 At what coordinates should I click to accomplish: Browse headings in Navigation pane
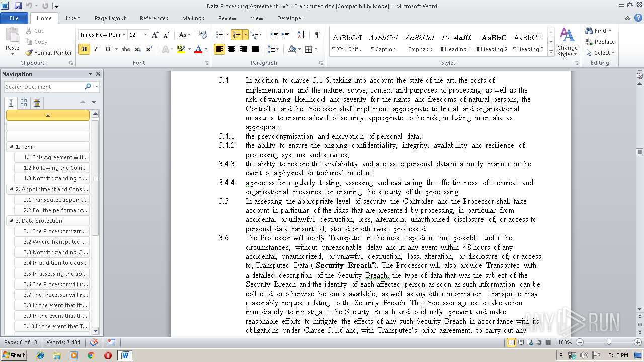[11, 103]
